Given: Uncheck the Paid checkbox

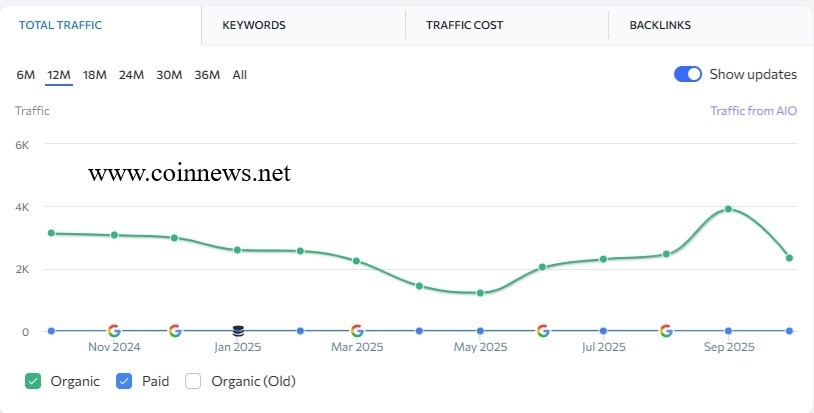Looking at the screenshot, I should 124,380.
